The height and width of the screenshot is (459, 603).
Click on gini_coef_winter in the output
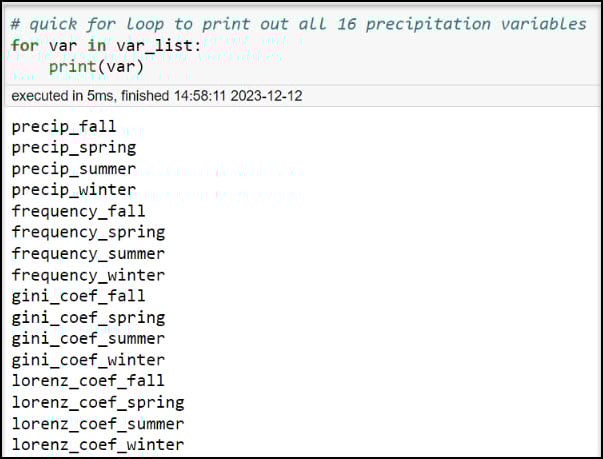point(89,360)
